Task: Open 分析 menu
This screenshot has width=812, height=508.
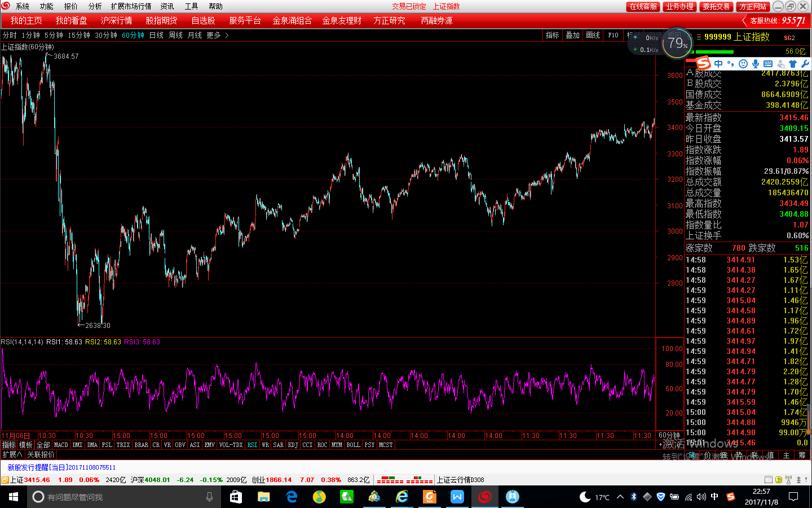Action: [95, 6]
